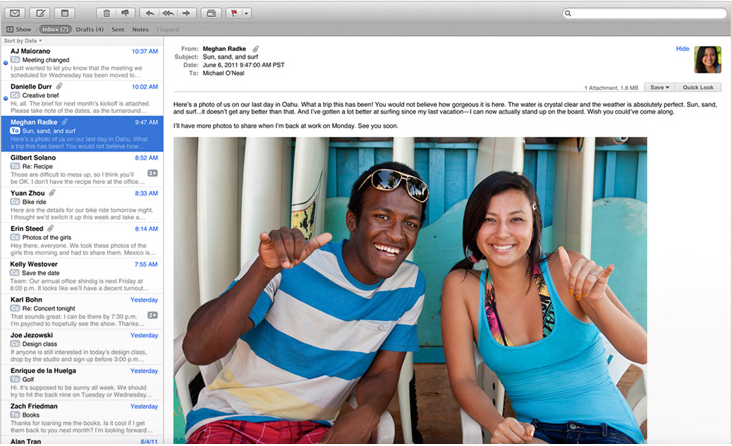Open the Drafts (4) mailbox
The image size is (732, 446).
[x=90, y=29]
